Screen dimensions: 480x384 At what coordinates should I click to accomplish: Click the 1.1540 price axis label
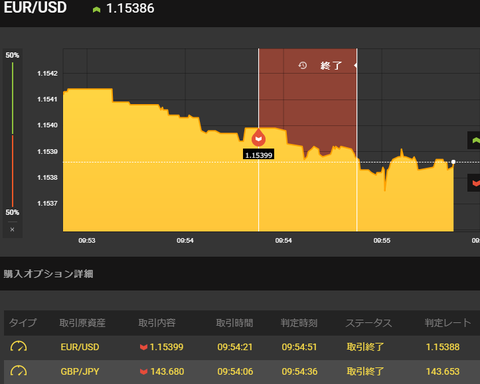tap(47, 125)
